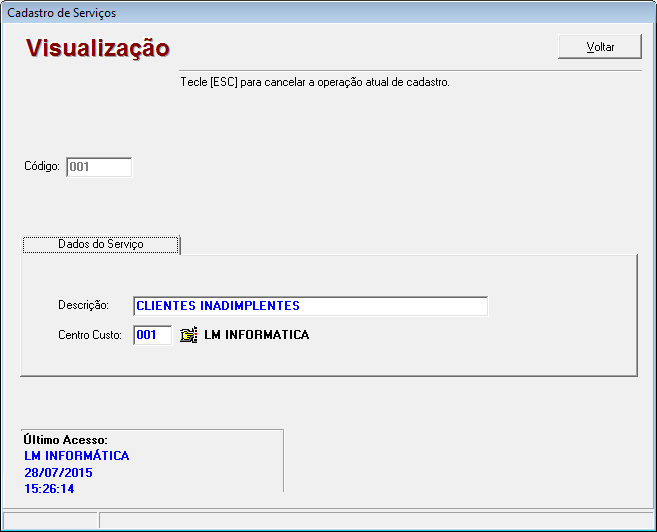Select the Dados do Serviço tab
Screen dimensions: 657x532
(101, 244)
